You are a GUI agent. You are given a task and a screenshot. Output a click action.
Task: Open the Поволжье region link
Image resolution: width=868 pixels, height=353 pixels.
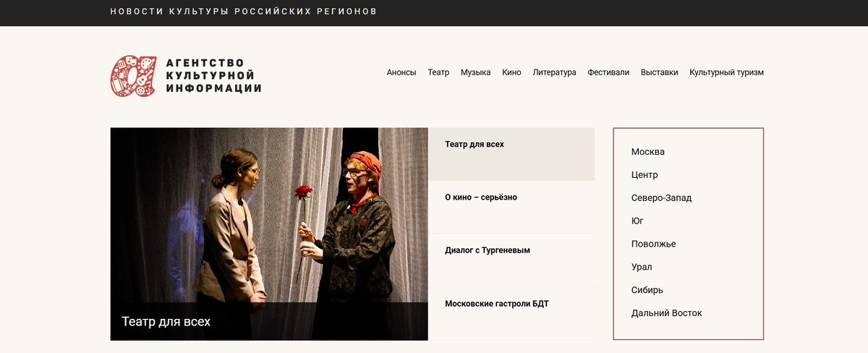coord(653,244)
